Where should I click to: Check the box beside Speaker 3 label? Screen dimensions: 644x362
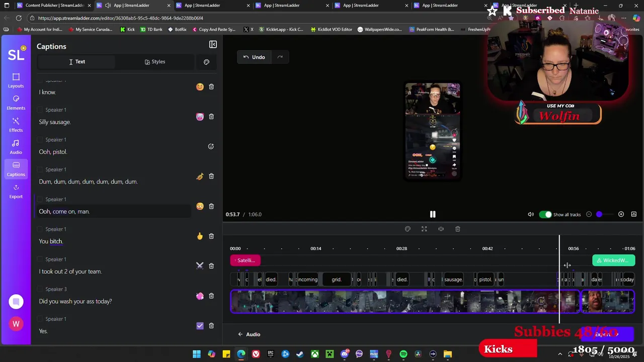click(40, 289)
